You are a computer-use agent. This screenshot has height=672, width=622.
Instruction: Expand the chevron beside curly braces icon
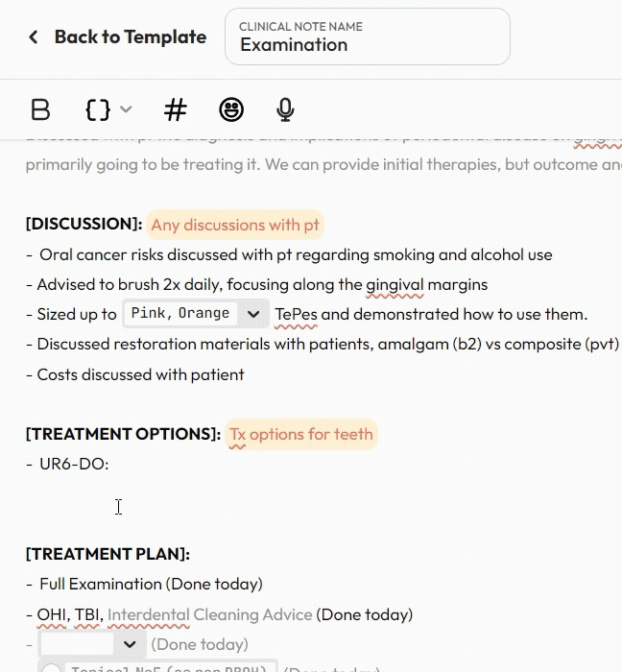[126, 109]
